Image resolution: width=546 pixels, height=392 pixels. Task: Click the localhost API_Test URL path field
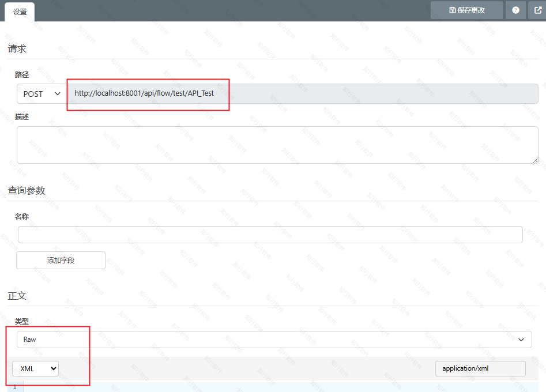point(303,93)
